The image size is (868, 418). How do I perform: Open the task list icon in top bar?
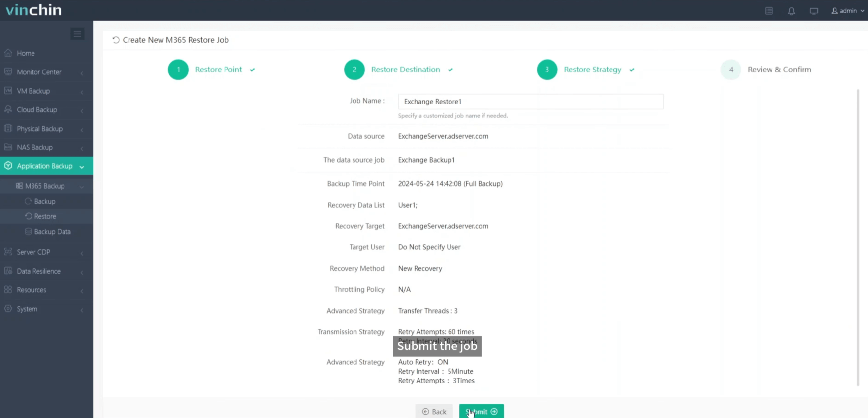point(769,11)
